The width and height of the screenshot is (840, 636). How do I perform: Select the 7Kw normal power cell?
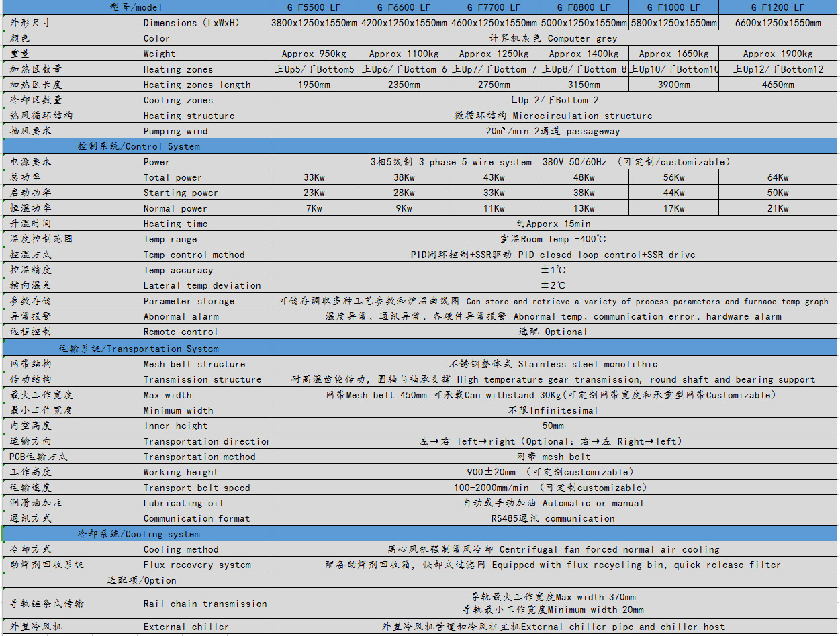tap(314, 208)
